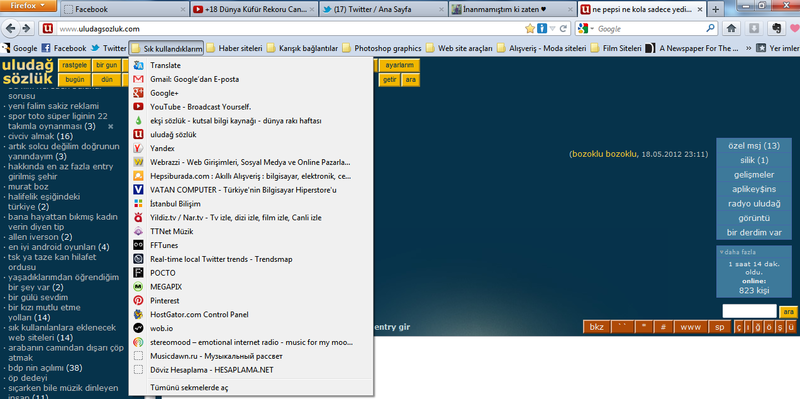The width and height of the screenshot is (800, 399).
Task: Click the browser Home icon
Action: click(732, 29)
